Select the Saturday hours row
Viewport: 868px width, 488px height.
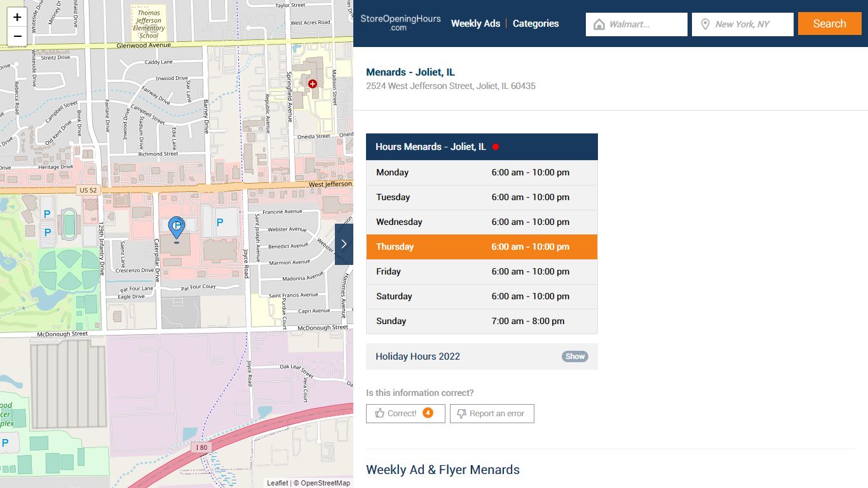click(482, 296)
